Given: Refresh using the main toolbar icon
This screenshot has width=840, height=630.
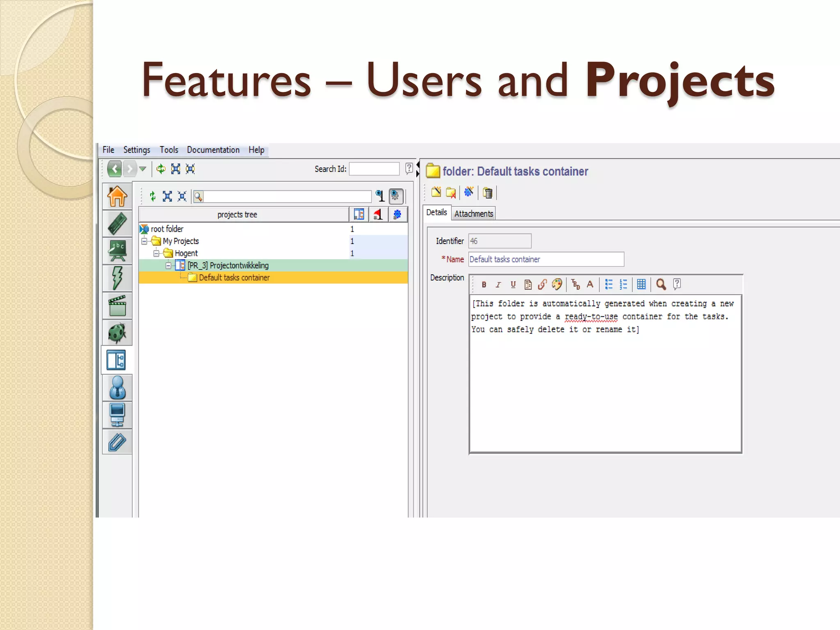Looking at the screenshot, I should click(161, 169).
